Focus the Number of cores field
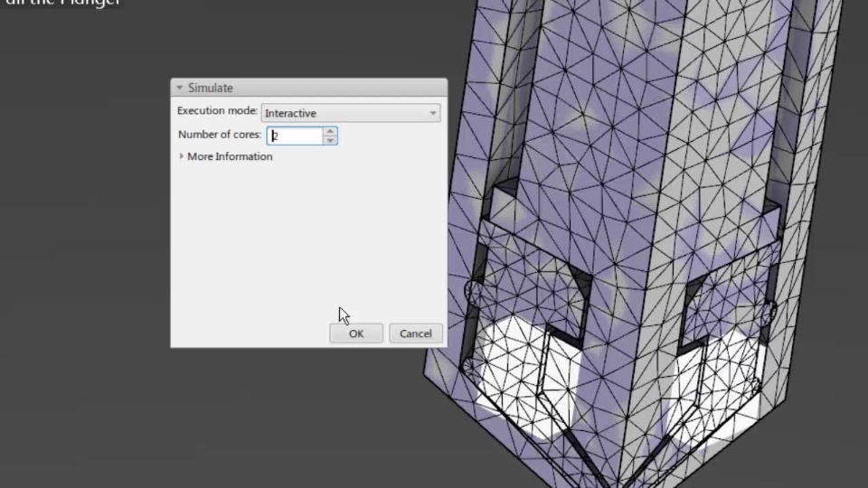 pyautogui.click(x=295, y=136)
